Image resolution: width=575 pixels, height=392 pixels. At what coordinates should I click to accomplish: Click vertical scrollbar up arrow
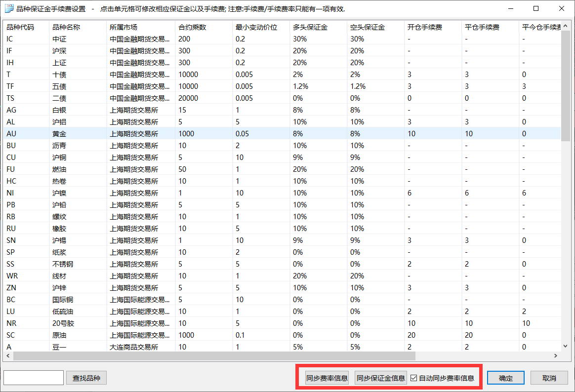(x=566, y=26)
